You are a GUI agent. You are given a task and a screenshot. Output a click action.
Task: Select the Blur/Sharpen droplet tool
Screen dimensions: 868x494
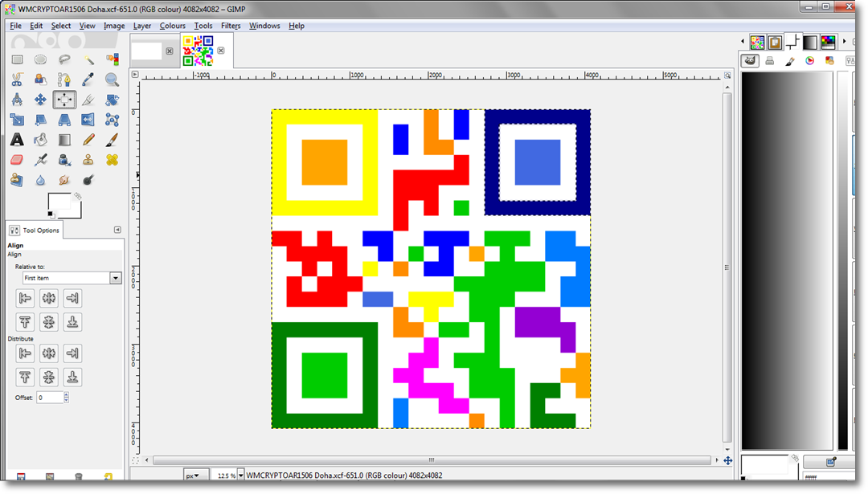[x=40, y=180]
